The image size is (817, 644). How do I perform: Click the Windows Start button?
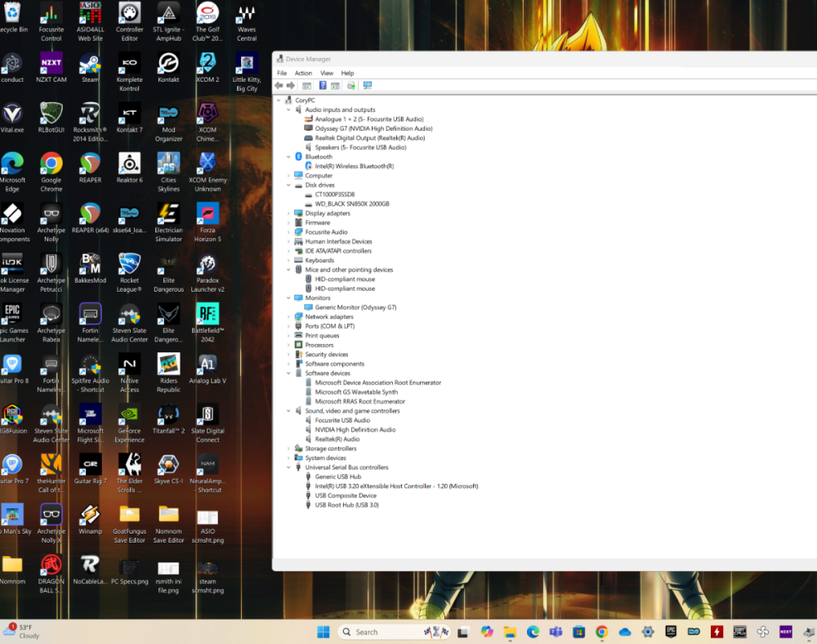pos(323,632)
